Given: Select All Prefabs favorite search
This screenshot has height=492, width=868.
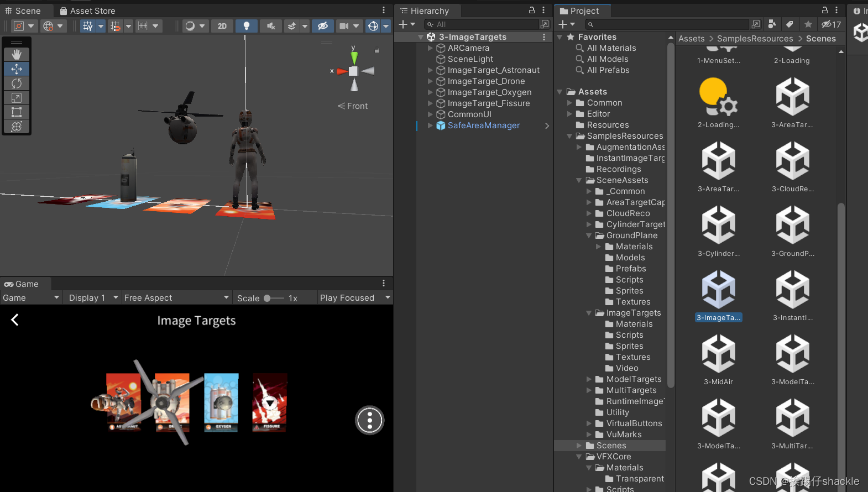Looking at the screenshot, I should tap(608, 70).
